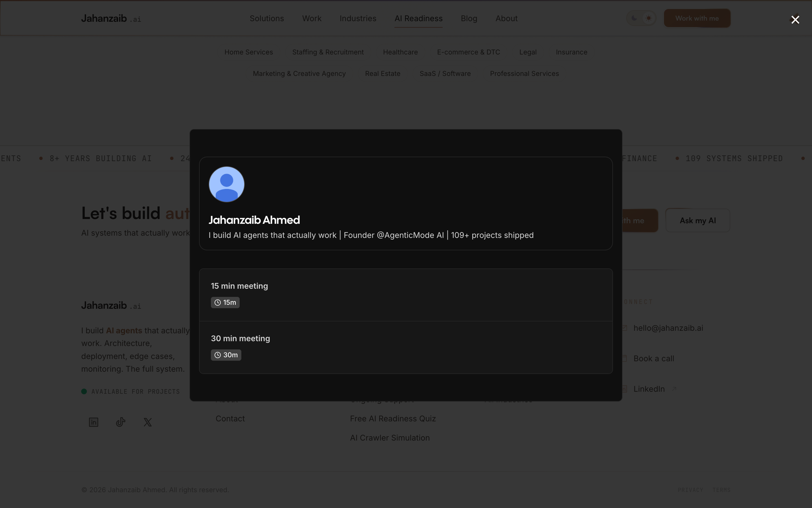Open Staffing & Recruitment industry link
The width and height of the screenshot is (812, 508).
328,52
